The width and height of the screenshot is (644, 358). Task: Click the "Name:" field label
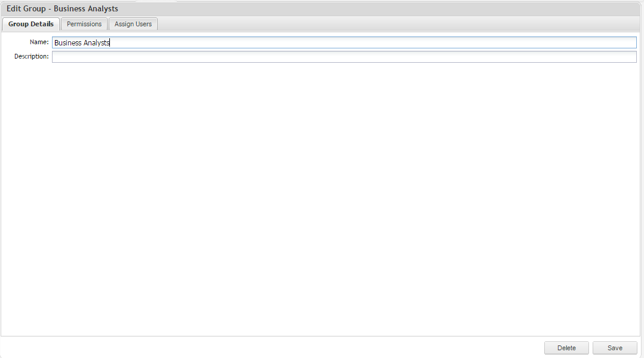click(39, 42)
